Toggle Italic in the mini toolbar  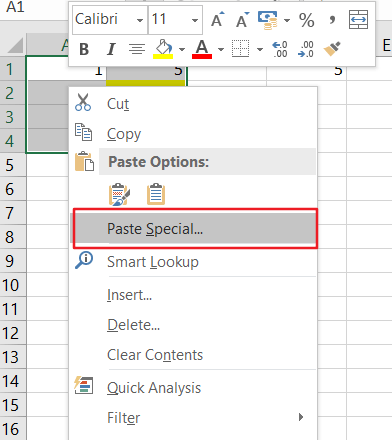pos(111,49)
